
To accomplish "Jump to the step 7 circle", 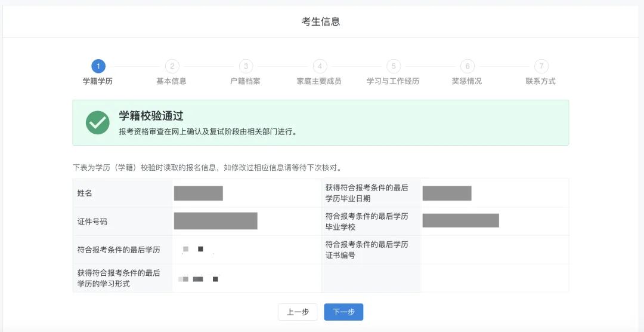I will click(x=541, y=66).
